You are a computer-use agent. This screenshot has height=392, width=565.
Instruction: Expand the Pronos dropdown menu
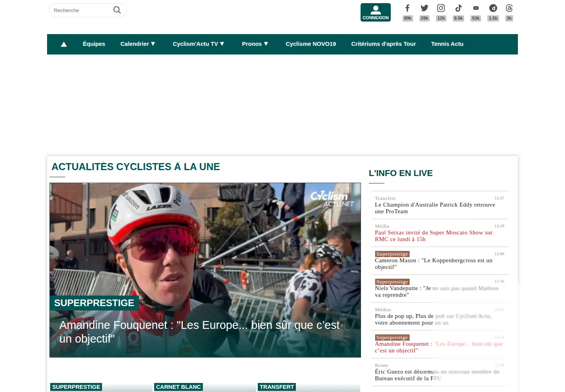255,44
